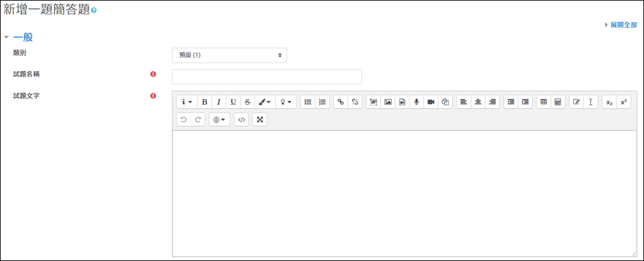Screen dimensions: 644x261
Task: Insert an image into question text
Action: (x=388, y=102)
